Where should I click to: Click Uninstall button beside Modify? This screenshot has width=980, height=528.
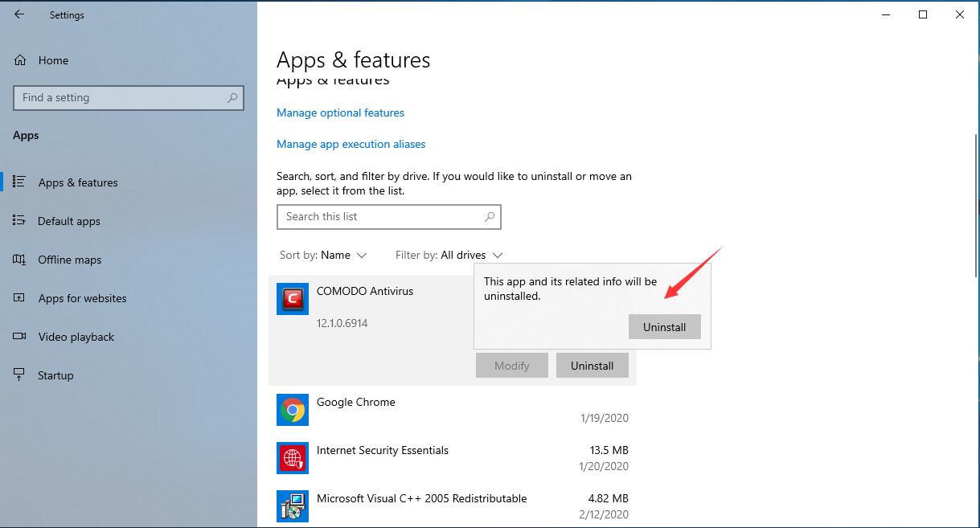593,366
